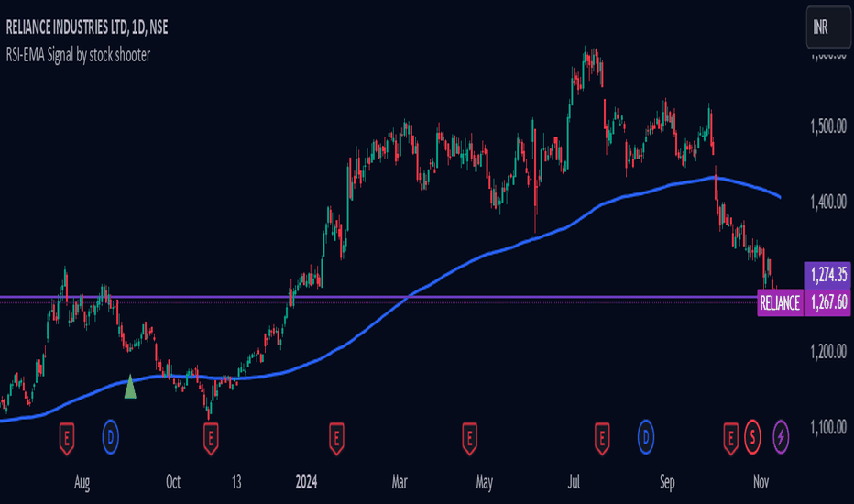Click the RELIANCE INDUSTRIES LTD chart title
This screenshot has height=504, width=854.
click(87, 27)
